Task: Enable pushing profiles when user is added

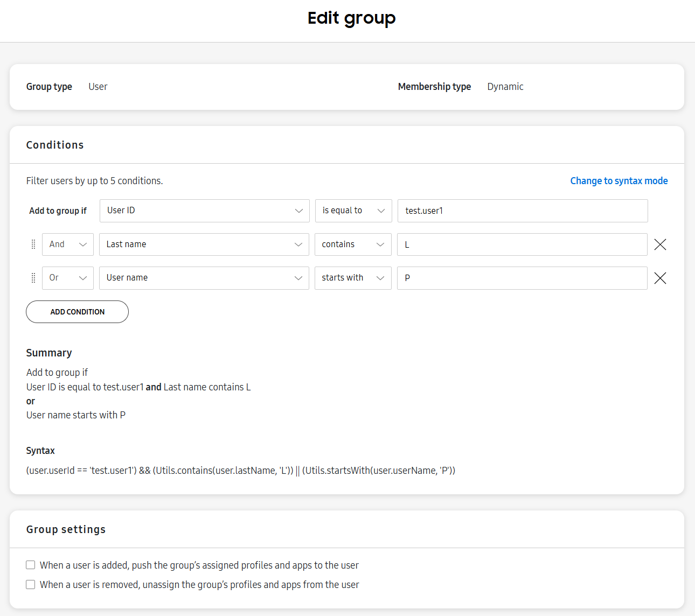Action: pos(31,565)
